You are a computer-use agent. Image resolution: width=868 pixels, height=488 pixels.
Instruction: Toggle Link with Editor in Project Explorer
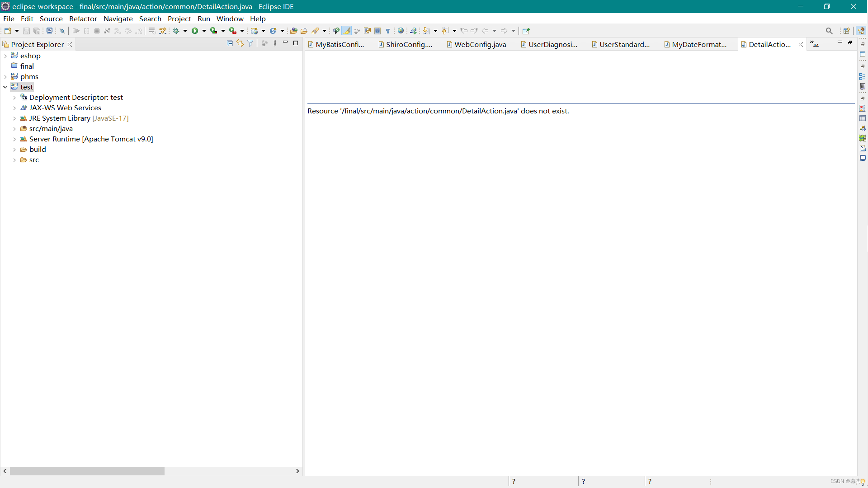(240, 43)
